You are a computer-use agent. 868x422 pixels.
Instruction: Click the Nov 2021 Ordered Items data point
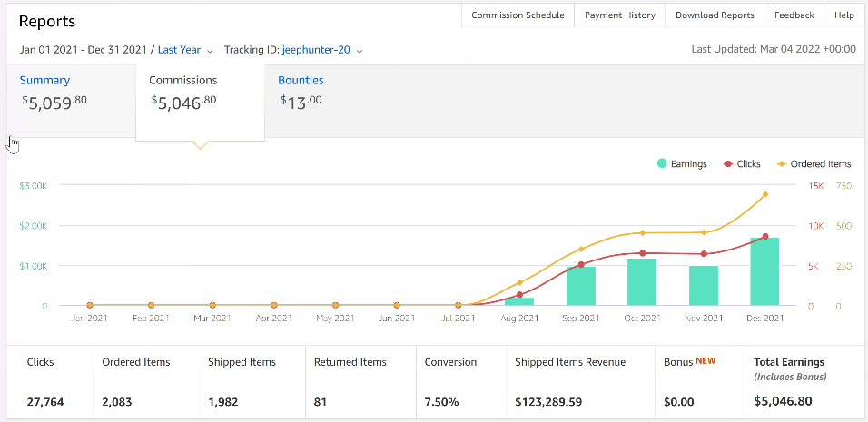click(x=705, y=232)
